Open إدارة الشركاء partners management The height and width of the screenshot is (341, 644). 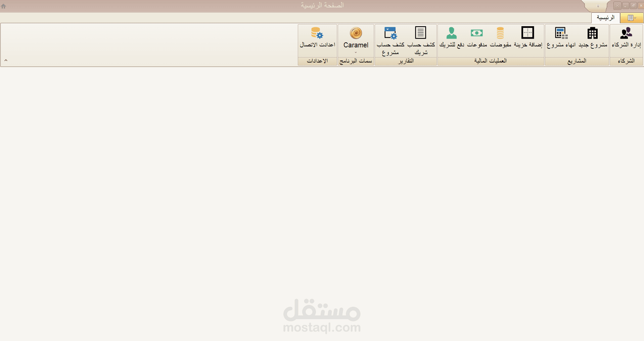tap(626, 38)
